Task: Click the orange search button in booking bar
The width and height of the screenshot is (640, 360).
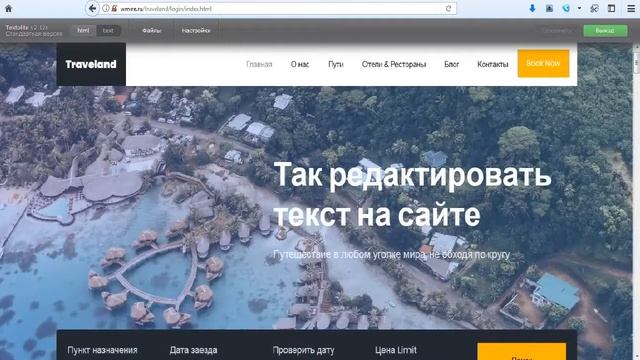Action: point(522,351)
